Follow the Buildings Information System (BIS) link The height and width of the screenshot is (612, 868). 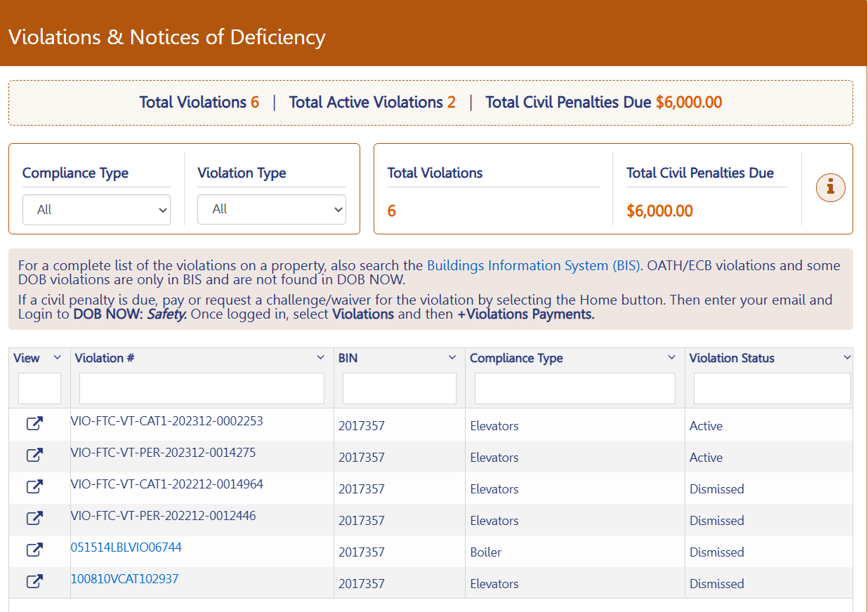point(534,265)
